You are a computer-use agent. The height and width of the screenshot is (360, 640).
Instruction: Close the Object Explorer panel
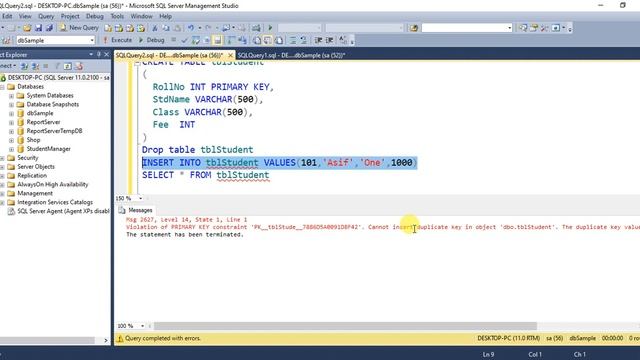click(x=107, y=54)
